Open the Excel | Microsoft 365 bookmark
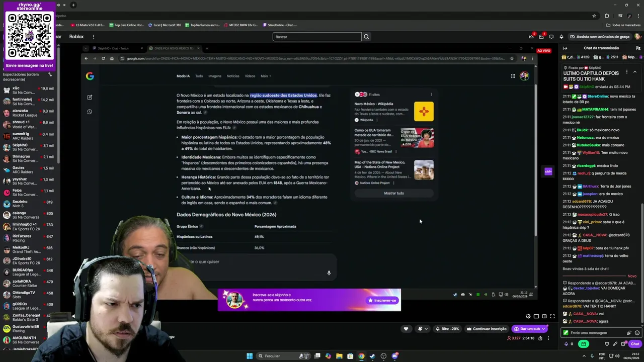Screen dimensions: 644x362 click(165, 25)
